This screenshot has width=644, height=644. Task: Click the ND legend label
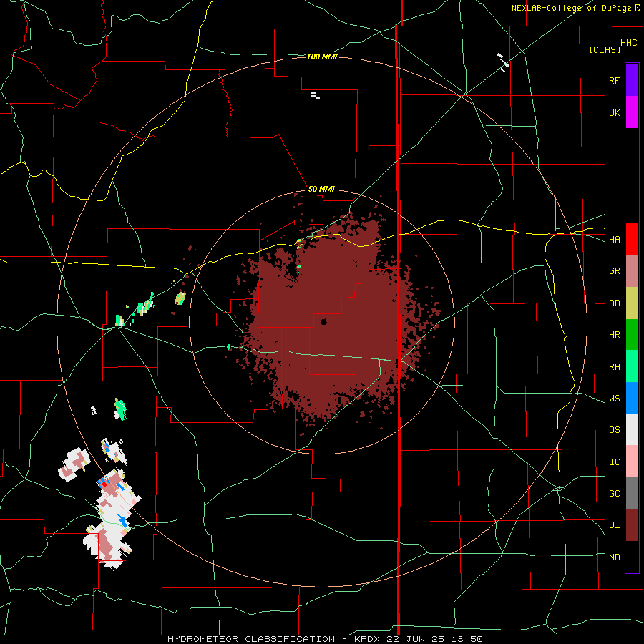coord(614,557)
